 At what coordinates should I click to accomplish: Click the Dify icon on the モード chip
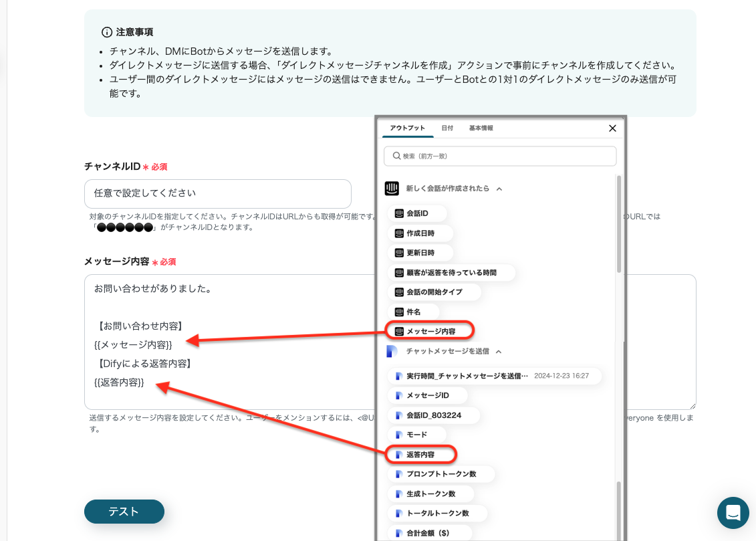[x=399, y=435]
